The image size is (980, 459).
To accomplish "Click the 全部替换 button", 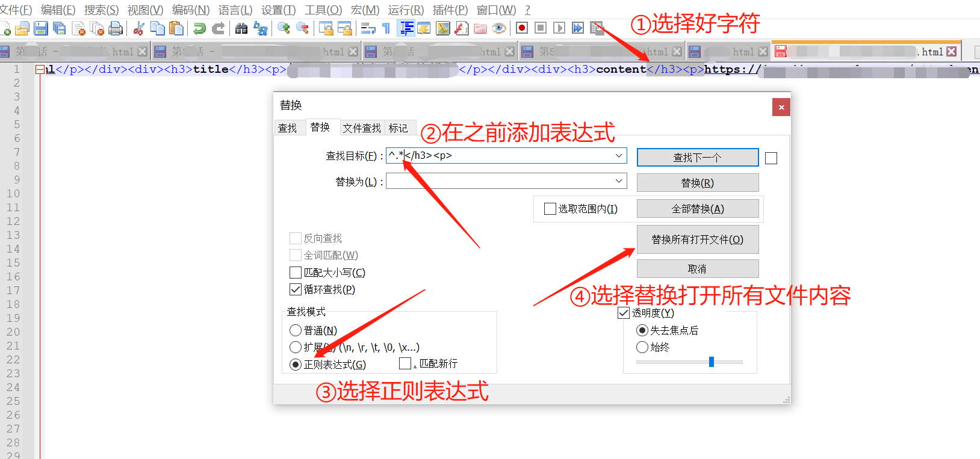I will tap(697, 209).
